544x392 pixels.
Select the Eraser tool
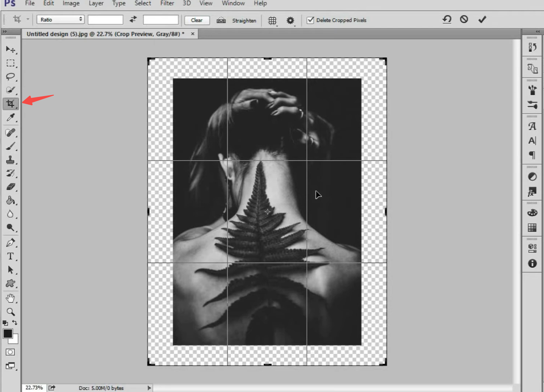11,187
